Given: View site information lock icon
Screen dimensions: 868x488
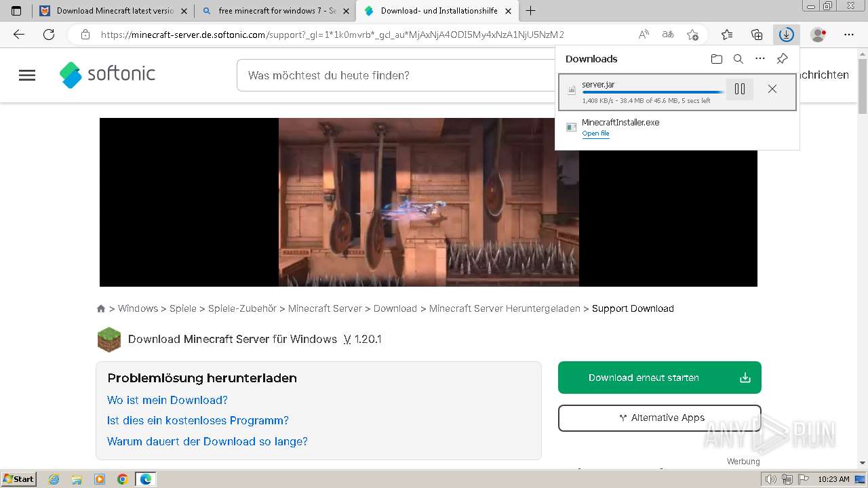Looking at the screenshot, I should 85,35.
